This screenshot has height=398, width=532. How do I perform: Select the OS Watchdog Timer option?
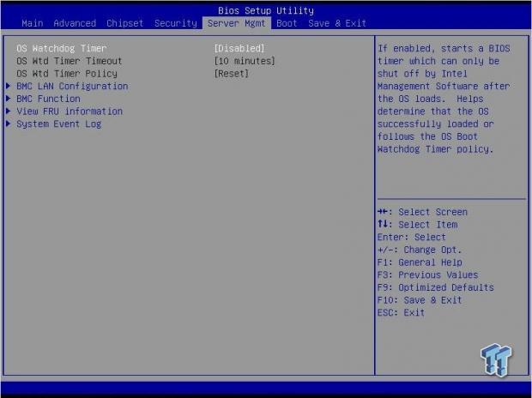62,49
